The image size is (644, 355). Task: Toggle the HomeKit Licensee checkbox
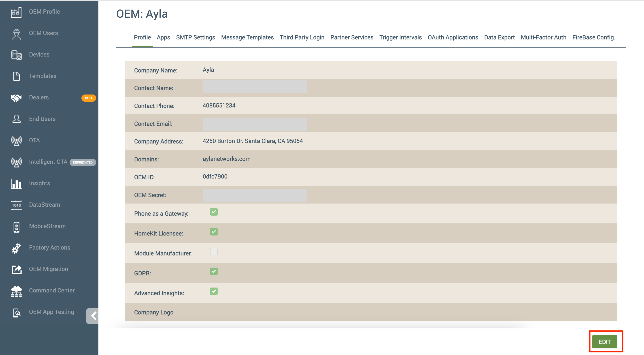click(213, 231)
